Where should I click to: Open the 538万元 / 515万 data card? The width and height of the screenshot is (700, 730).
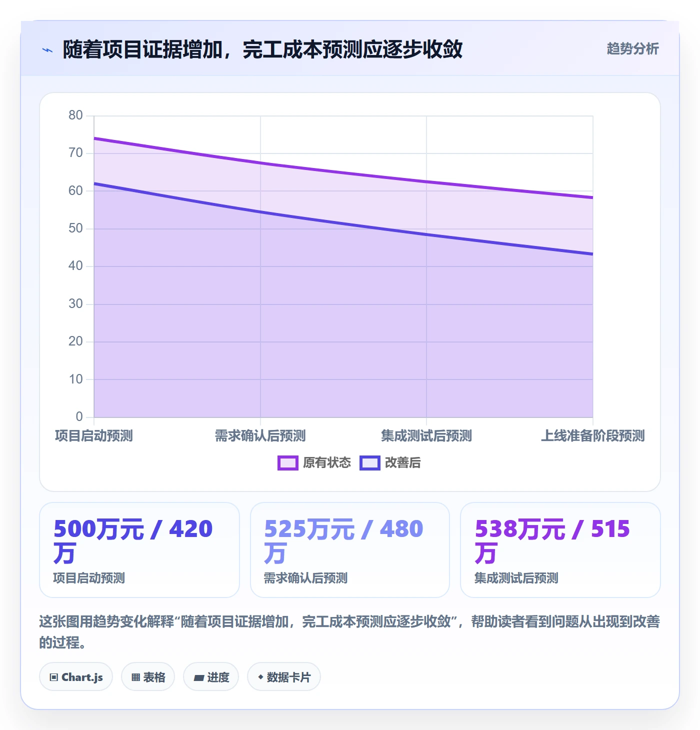tap(560, 550)
